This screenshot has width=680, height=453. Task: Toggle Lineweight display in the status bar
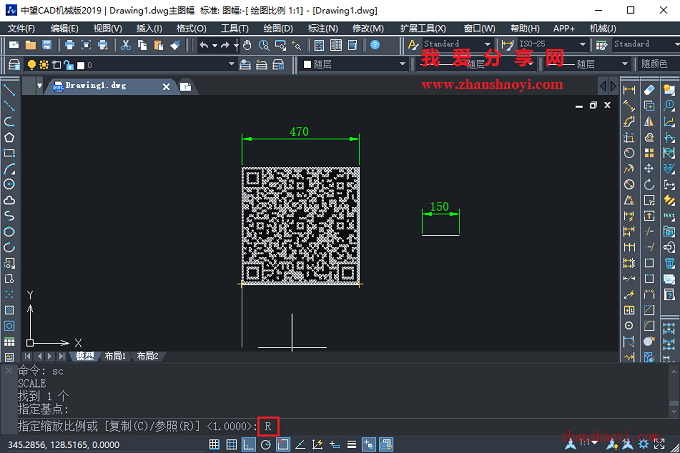tap(352, 444)
